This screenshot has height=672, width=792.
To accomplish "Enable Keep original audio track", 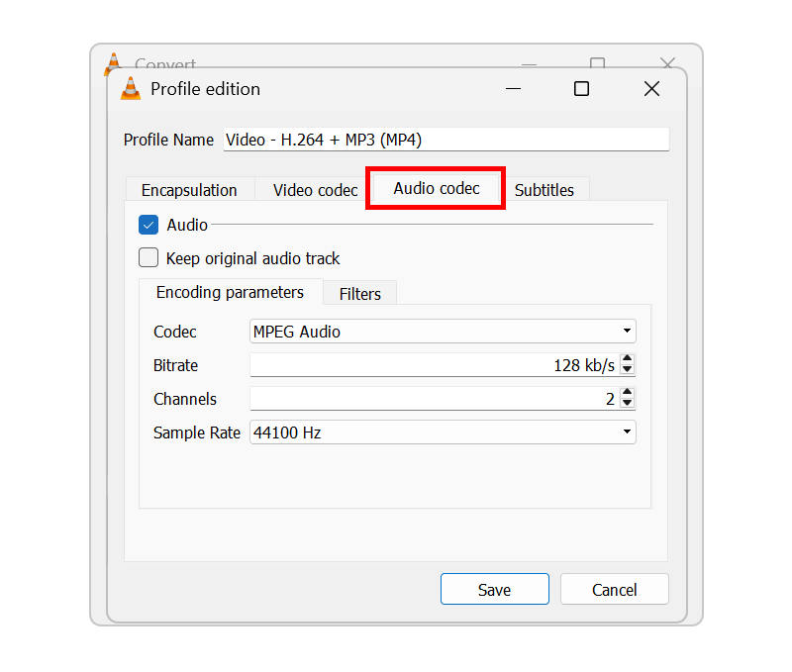I will pos(148,257).
